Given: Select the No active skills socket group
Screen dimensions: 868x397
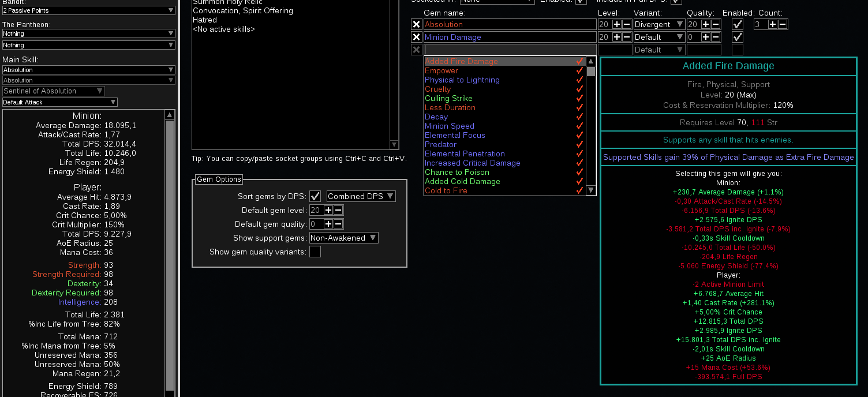Looking at the screenshot, I should click(291, 29).
